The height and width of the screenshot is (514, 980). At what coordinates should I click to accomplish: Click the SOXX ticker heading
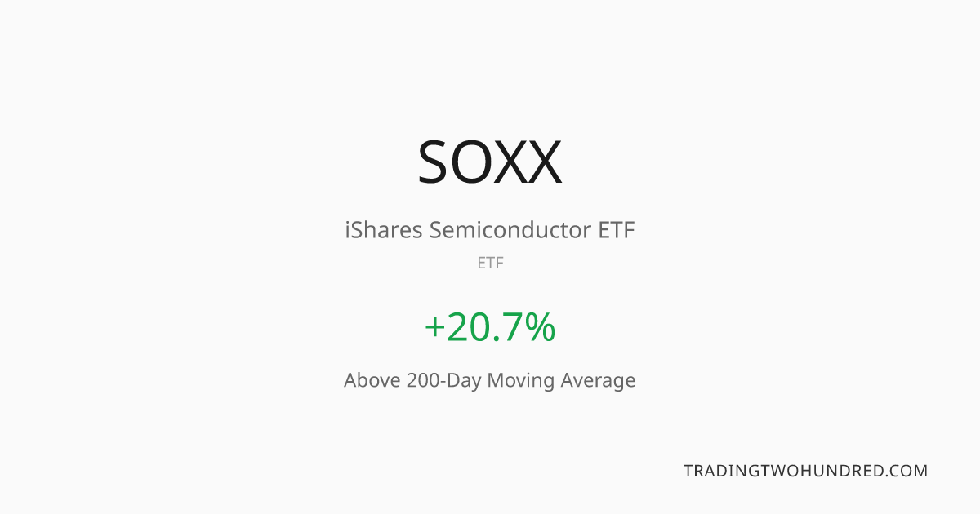[490, 162]
